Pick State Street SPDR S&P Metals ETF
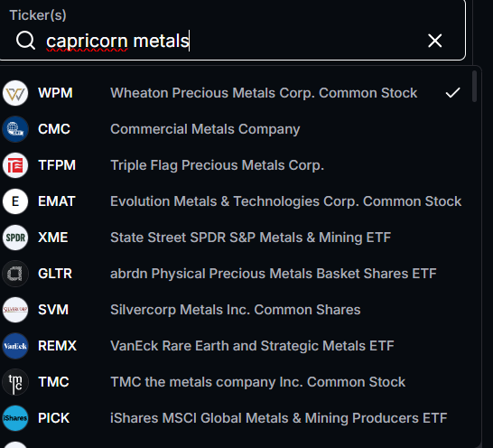This screenshot has width=493, height=448. coord(234,238)
